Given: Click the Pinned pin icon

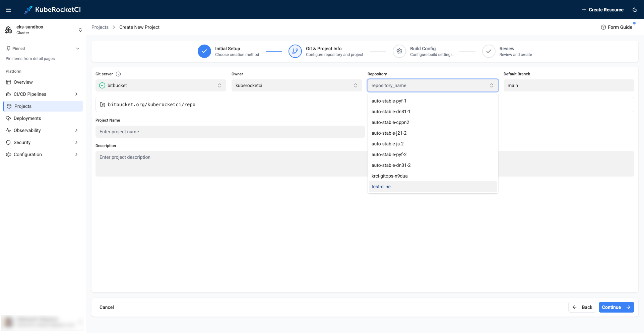Looking at the screenshot, I should point(8,49).
